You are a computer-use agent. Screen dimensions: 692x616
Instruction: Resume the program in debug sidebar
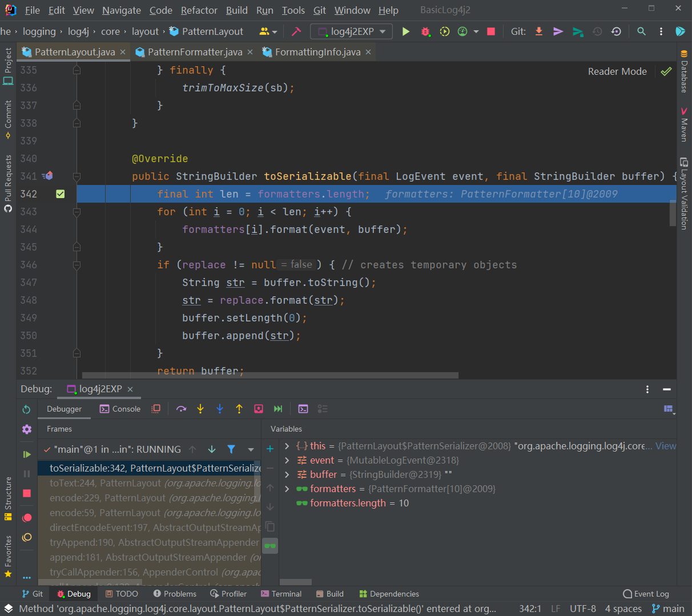tap(27, 454)
